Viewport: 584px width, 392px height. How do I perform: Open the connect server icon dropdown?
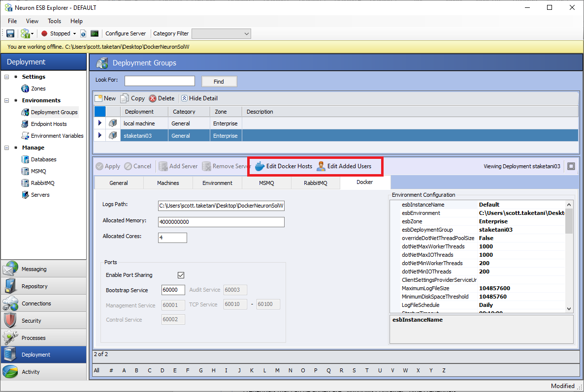point(27,33)
